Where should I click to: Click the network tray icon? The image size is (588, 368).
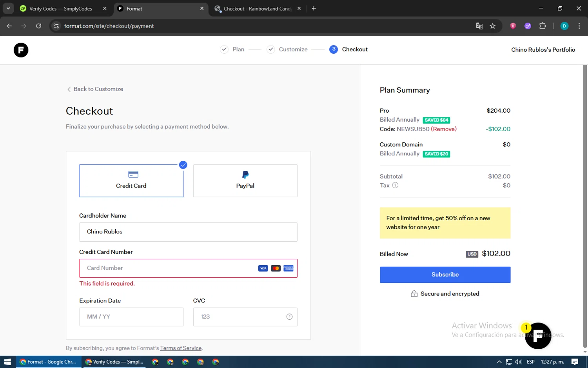tap(509, 362)
